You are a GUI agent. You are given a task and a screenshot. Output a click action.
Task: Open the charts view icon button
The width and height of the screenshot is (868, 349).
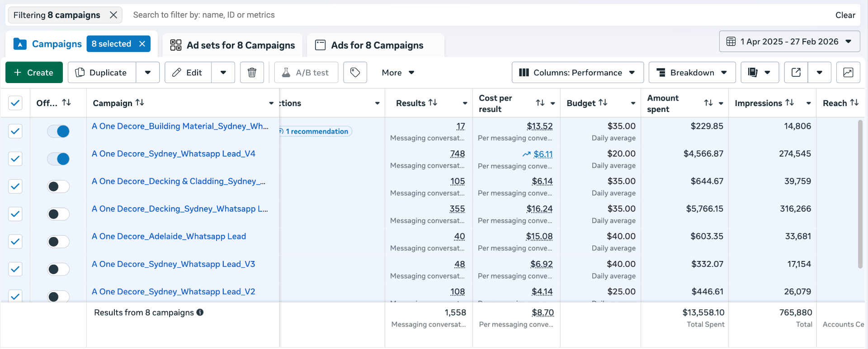(x=848, y=73)
